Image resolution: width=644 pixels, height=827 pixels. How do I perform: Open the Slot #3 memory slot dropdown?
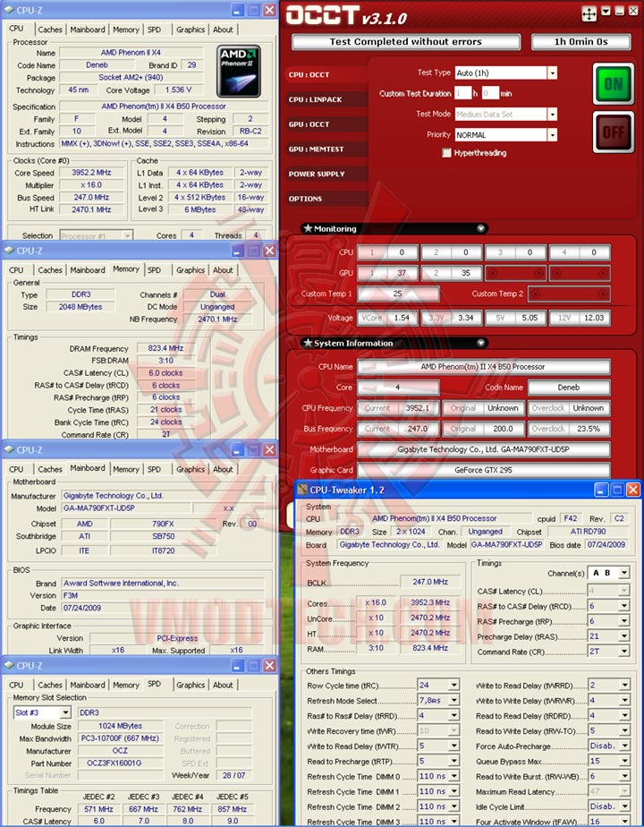click(66, 712)
